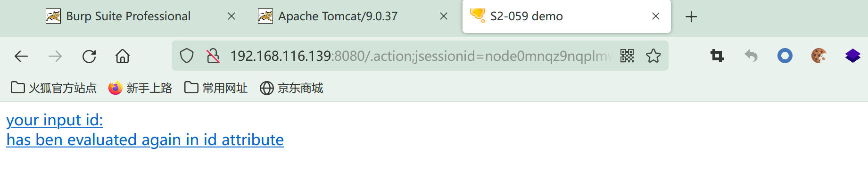
Task: Open the purple layered extension icon
Action: [x=853, y=56]
